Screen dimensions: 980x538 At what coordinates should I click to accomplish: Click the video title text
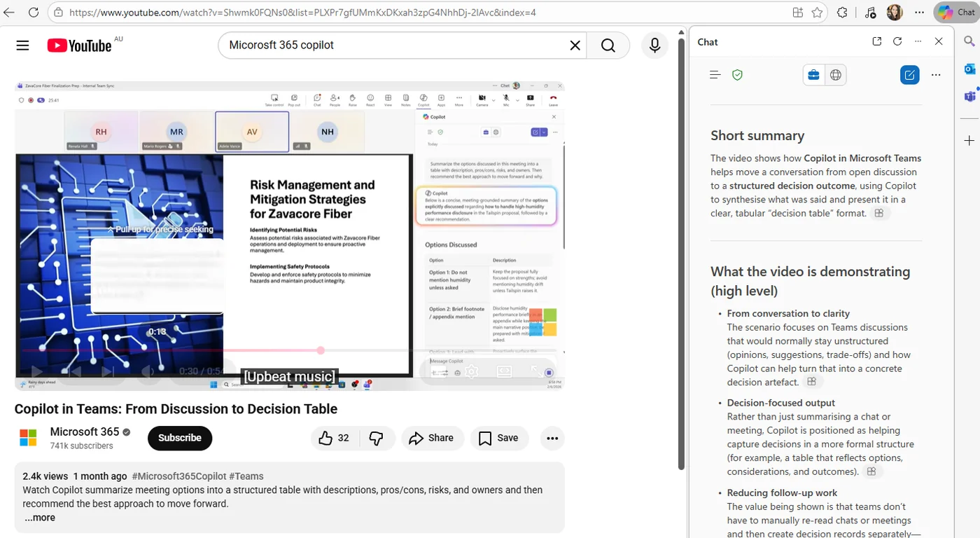176,409
